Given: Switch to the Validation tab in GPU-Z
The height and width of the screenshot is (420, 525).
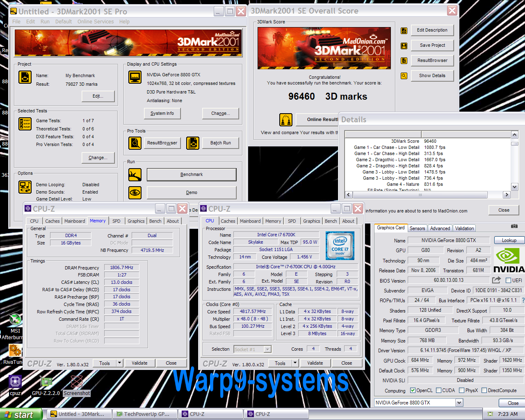Looking at the screenshot, I should pos(464,228).
